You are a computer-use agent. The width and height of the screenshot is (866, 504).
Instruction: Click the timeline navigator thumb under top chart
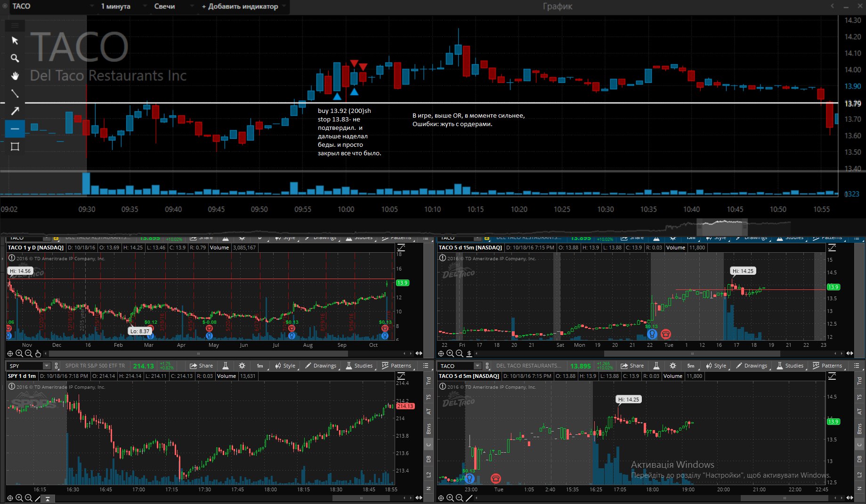(x=721, y=226)
